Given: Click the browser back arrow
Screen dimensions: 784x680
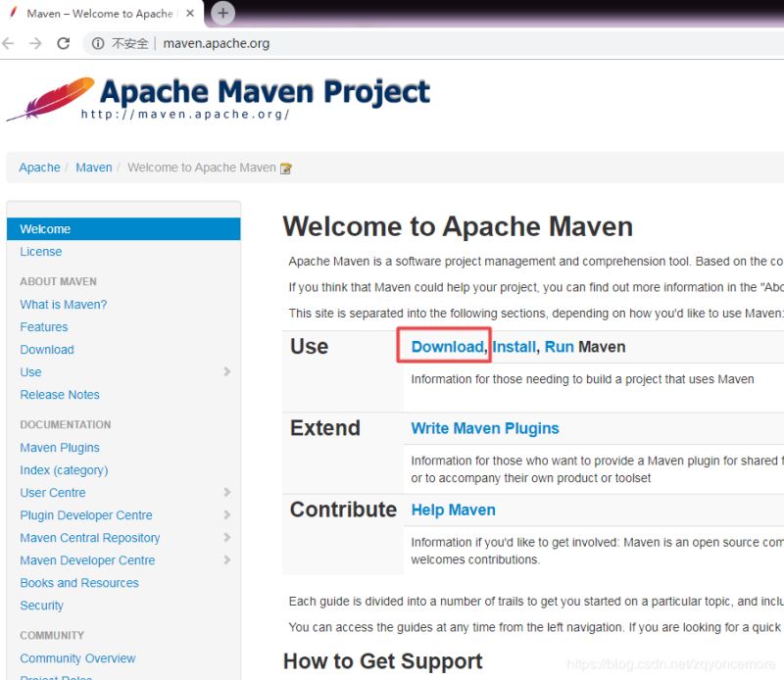Looking at the screenshot, I should coord(8,43).
